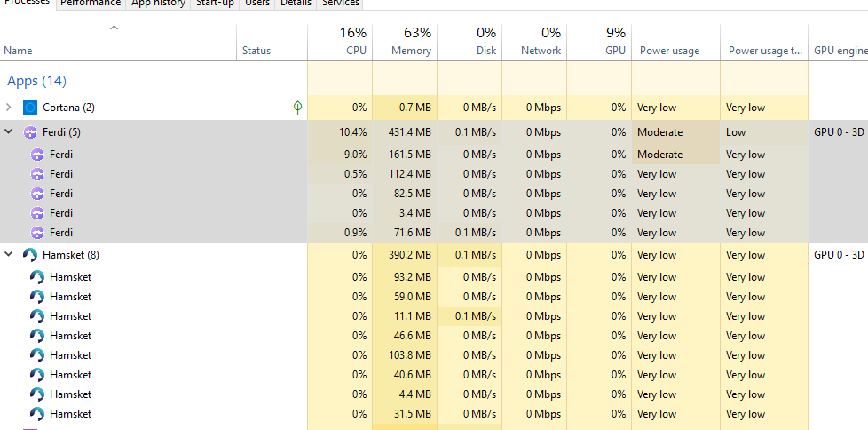Screen dimensions: 868x430
Task: Click the 390.2 MB memory value for Hamsket
Action: 410,255
